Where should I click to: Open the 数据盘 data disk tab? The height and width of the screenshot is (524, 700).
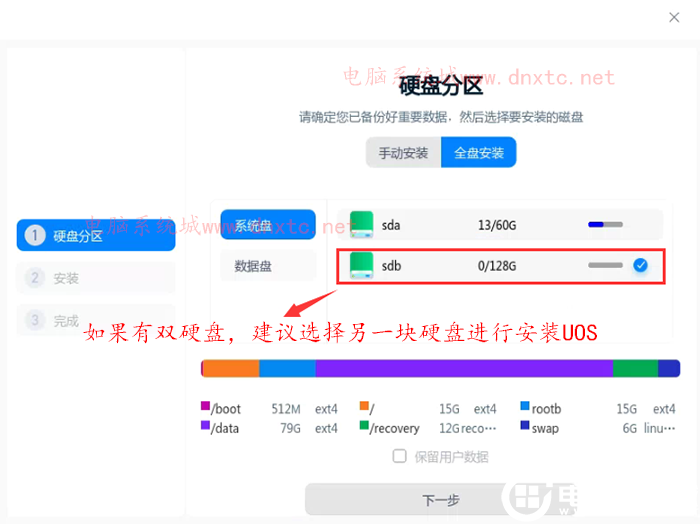[268, 266]
